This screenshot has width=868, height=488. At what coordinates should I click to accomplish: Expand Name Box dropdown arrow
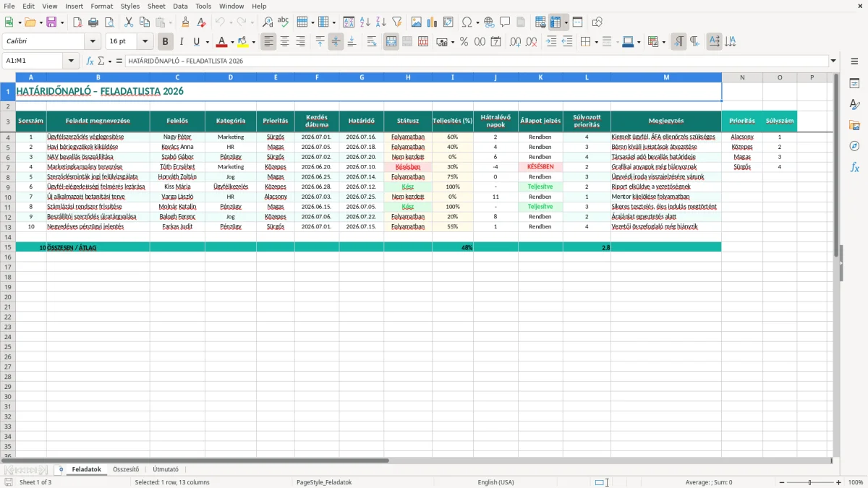click(72, 61)
